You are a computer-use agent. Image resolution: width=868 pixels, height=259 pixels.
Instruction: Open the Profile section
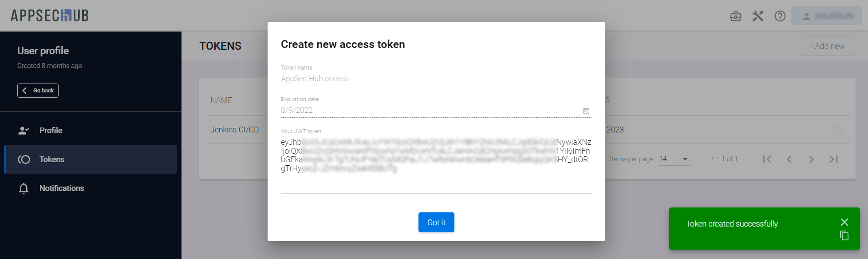tap(51, 131)
